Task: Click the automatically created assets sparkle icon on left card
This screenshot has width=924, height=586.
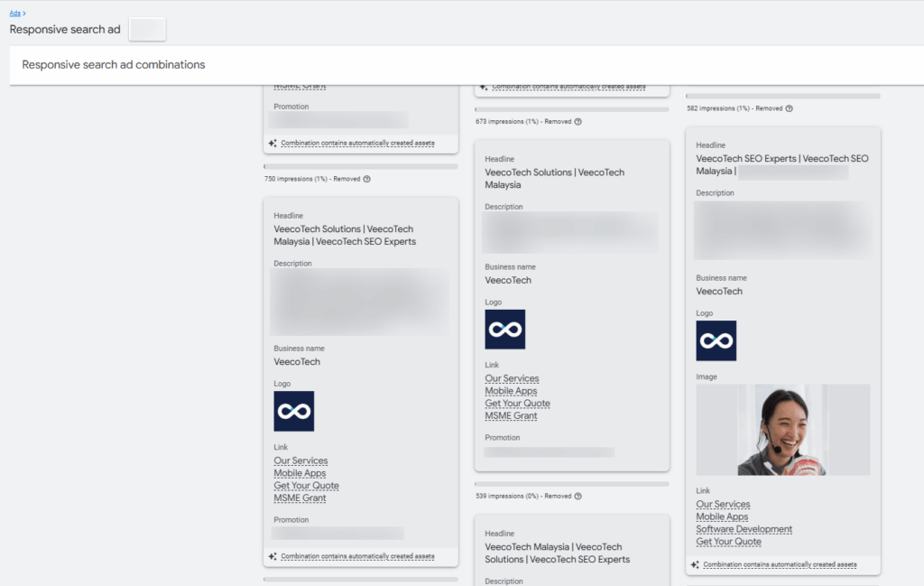Action: [x=273, y=556]
